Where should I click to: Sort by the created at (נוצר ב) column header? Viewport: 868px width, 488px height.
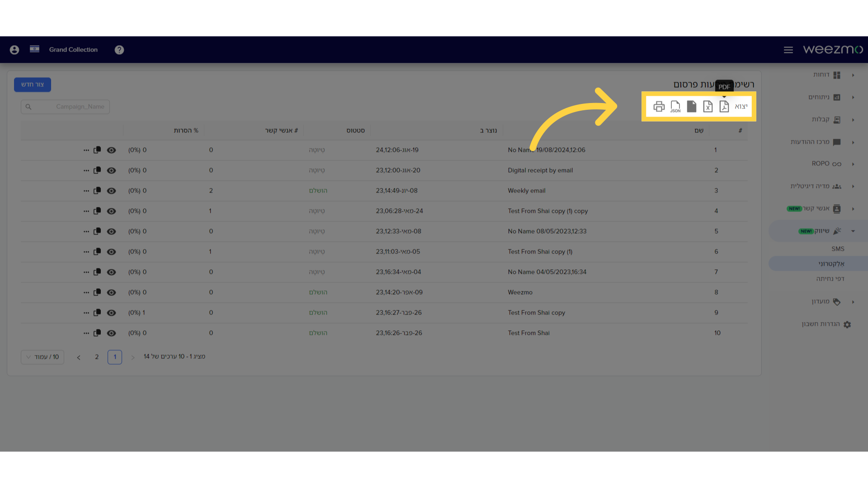coord(488,131)
